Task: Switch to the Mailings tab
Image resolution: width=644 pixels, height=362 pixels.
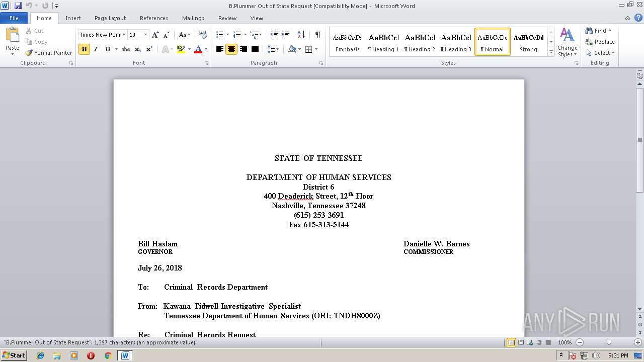Action: [193, 18]
